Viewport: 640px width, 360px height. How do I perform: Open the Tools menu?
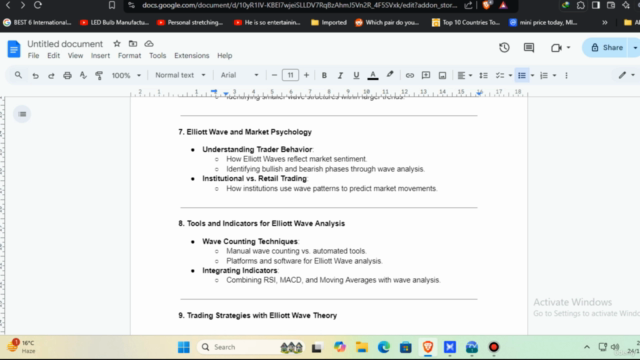click(x=158, y=56)
